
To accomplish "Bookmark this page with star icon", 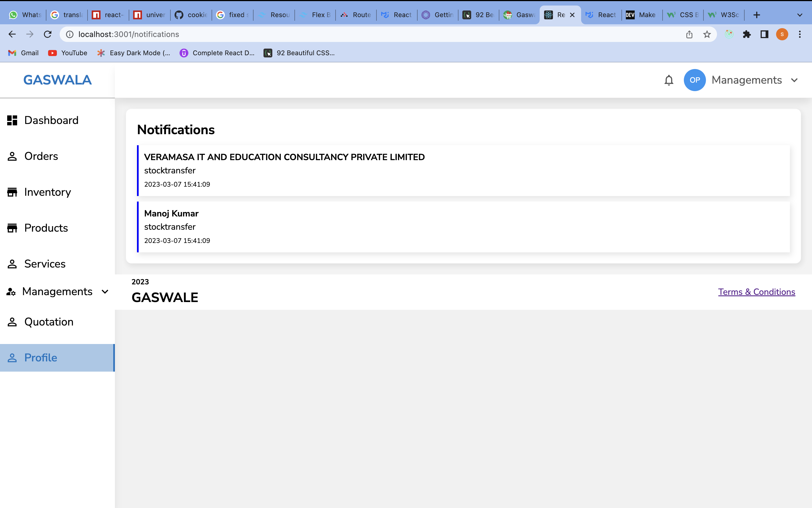I will coord(707,34).
